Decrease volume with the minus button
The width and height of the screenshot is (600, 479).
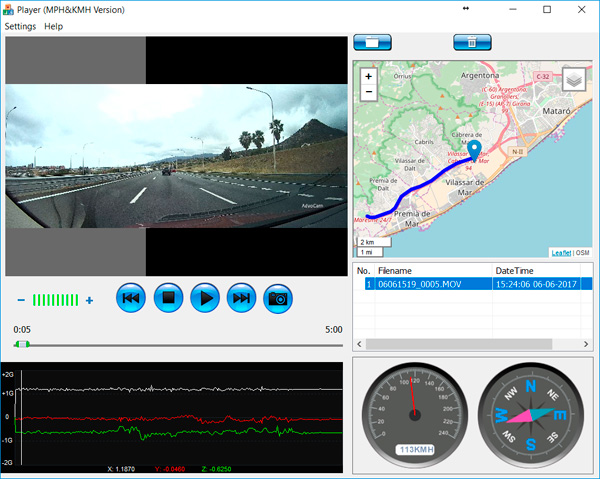tap(21, 300)
